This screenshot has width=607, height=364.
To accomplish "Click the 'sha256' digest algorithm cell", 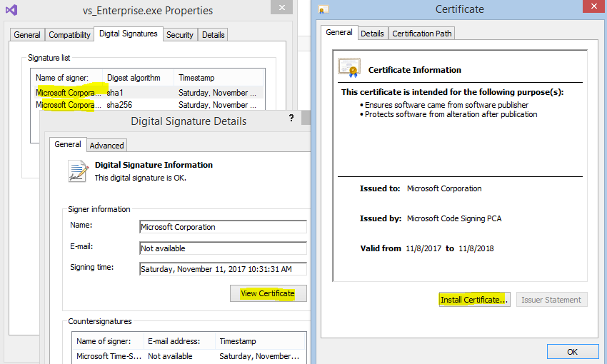I will [x=119, y=105].
